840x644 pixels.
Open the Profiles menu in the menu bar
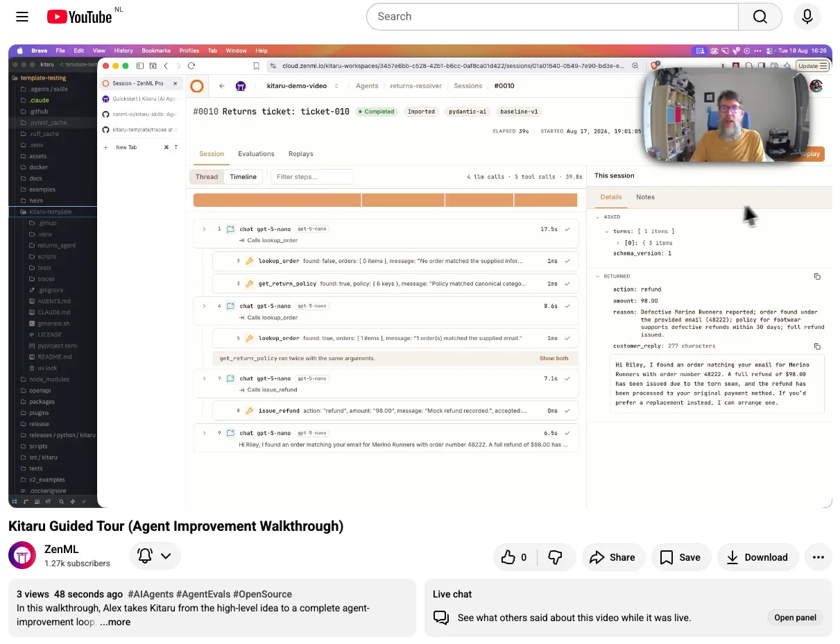pos(189,51)
